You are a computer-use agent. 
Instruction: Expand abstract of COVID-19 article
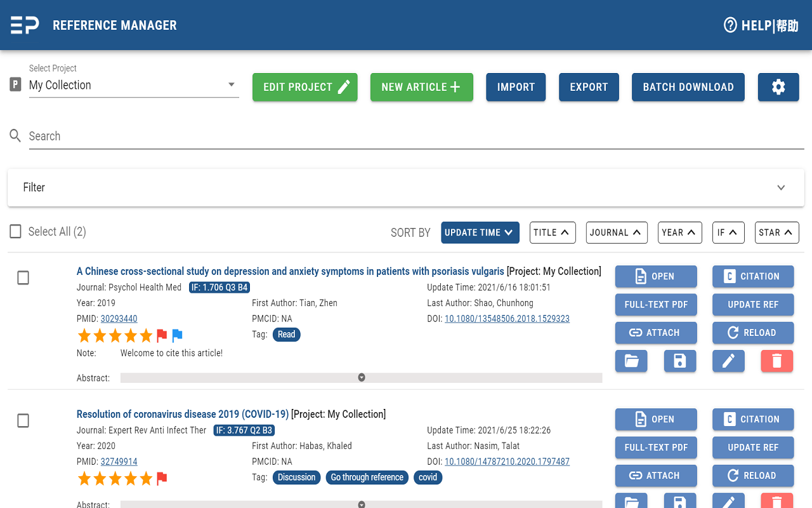coord(362,504)
